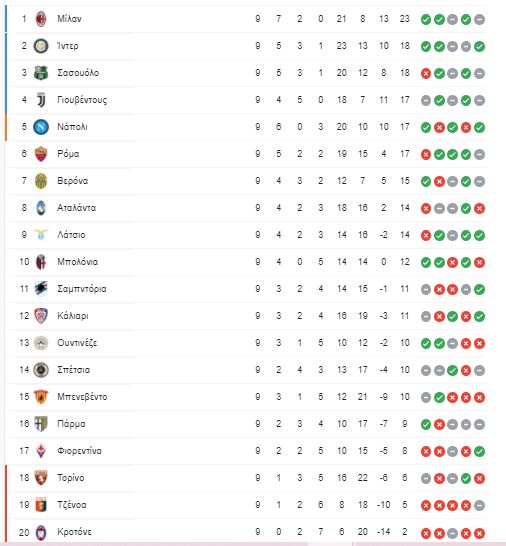Click the Τορίνο team name
The height and width of the screenshot is (546, 506).
[71, 478]
